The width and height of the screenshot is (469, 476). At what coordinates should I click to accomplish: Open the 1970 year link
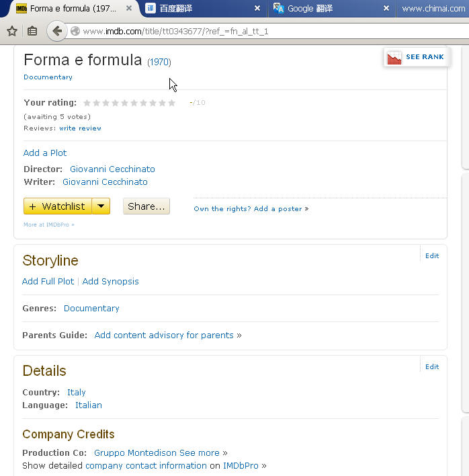[159, 62]
